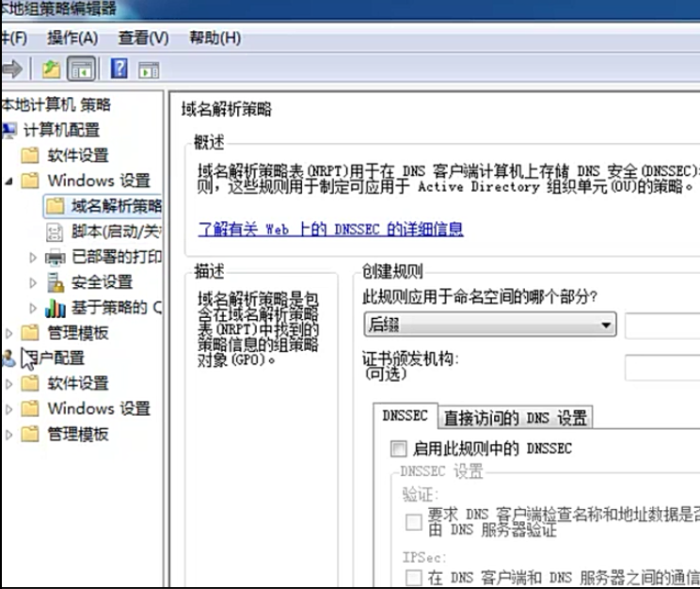
Task: Click folder icon of Windows 设置 under 计算机配置
Action: point(30,181)
